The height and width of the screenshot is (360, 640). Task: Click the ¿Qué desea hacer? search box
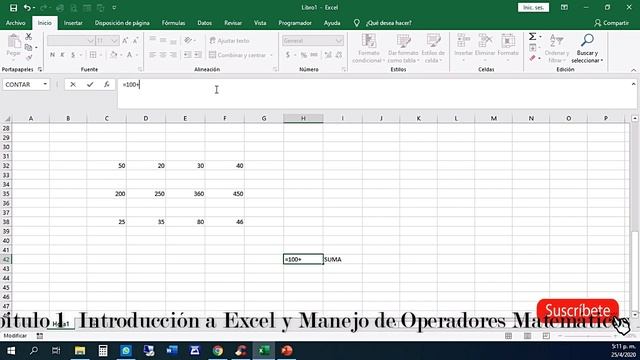pyautogui.click(x=389, y=23)
